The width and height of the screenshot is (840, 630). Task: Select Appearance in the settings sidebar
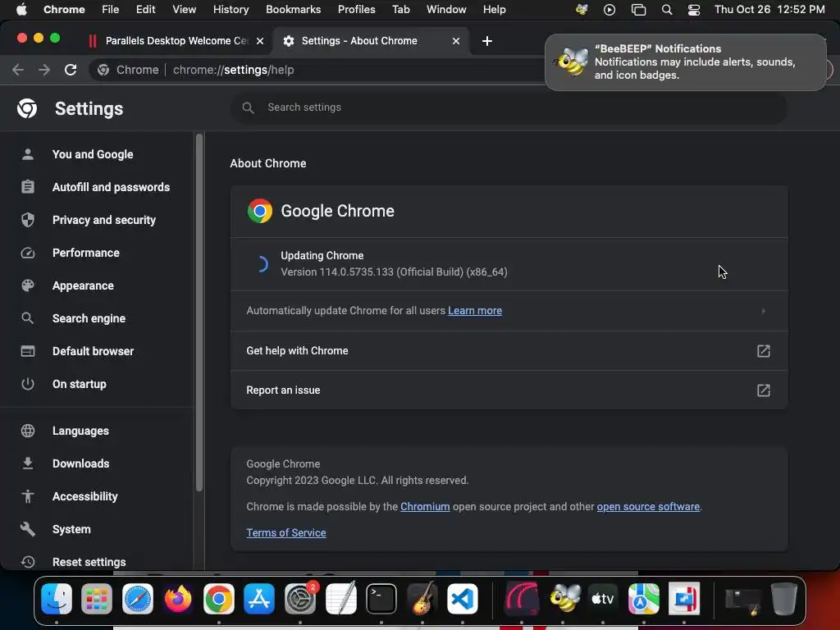[83, 285]
